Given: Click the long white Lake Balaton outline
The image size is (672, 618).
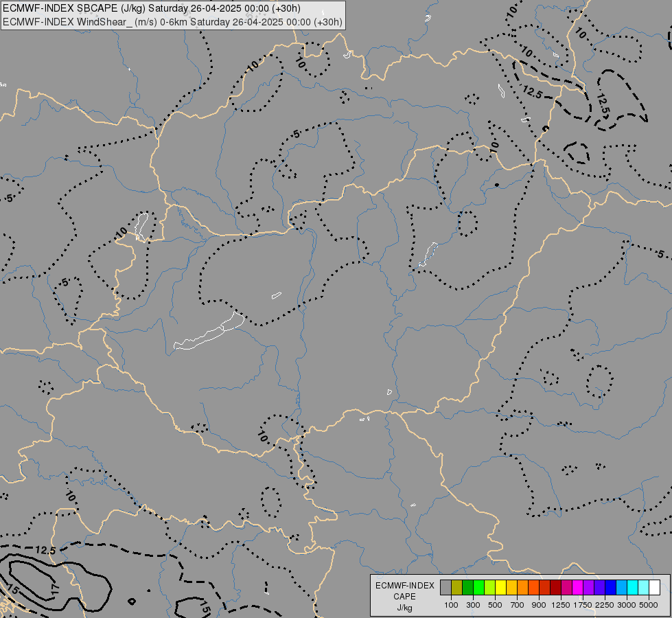Looking at the screenshot, I should click(x=209, y=332).
